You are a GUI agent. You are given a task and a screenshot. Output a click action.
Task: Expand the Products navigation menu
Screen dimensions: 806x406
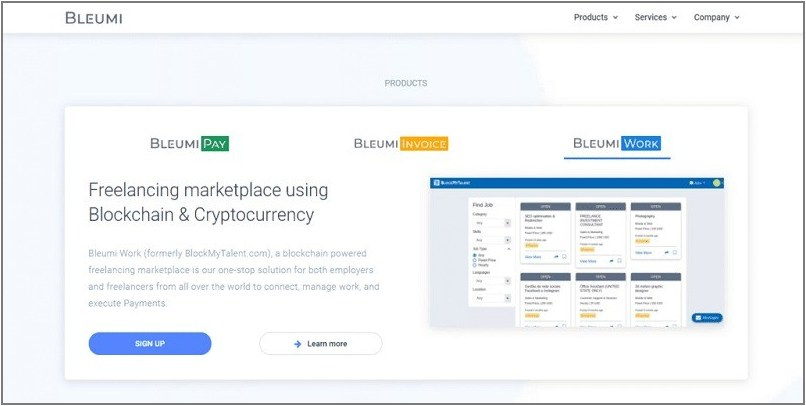[x=596, y=17]
